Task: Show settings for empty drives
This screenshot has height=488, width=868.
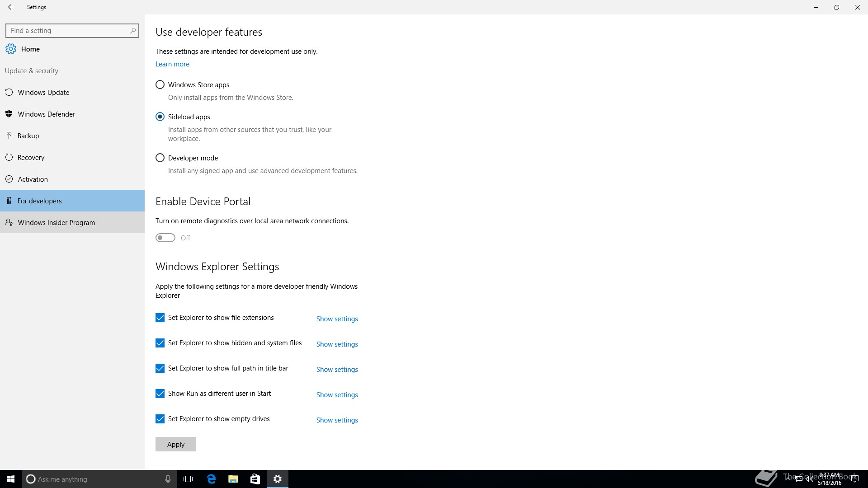Action: pos(337,420)
